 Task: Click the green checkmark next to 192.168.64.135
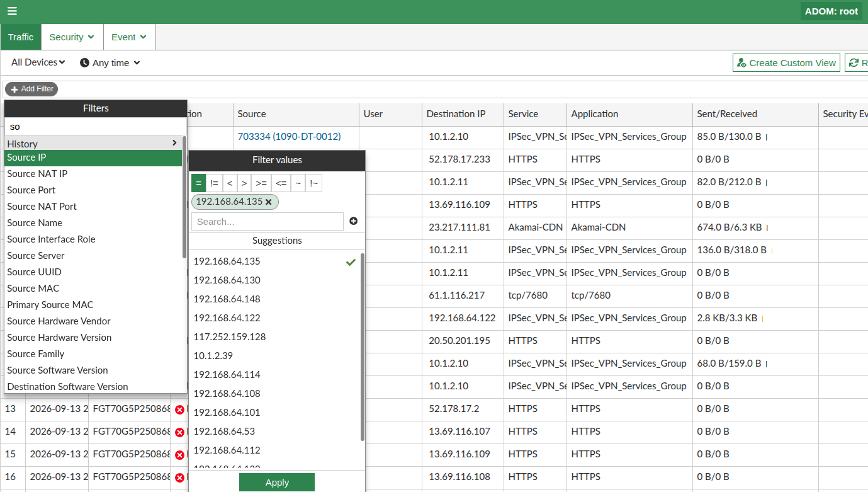(351, 261)
